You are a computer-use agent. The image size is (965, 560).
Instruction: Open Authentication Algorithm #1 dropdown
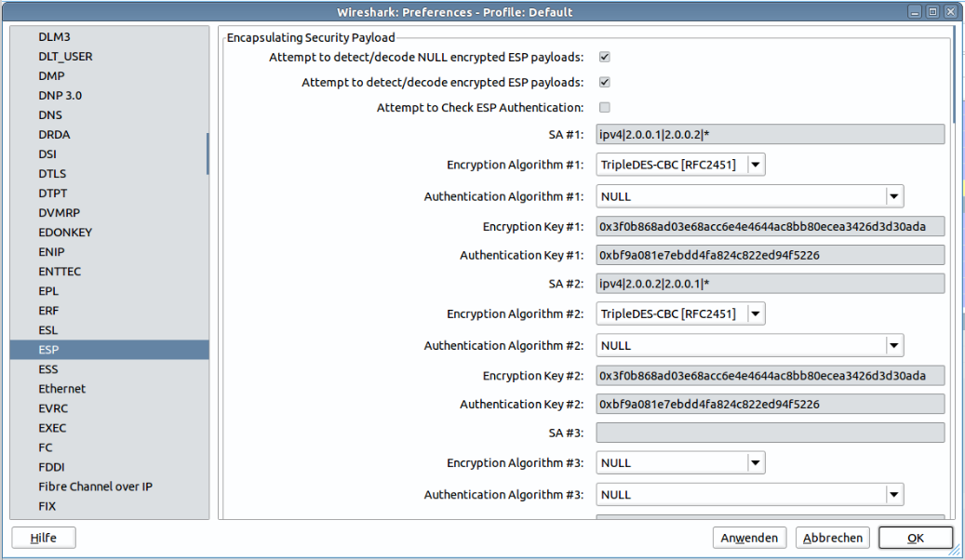(750, 197)
